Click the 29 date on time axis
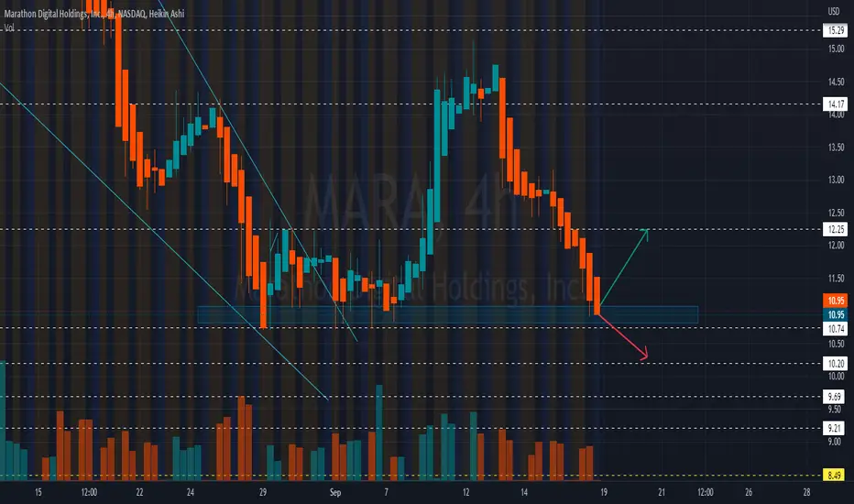Image resolution: width=854 pixels, height=504 pixels. click(x=263, y=493)
